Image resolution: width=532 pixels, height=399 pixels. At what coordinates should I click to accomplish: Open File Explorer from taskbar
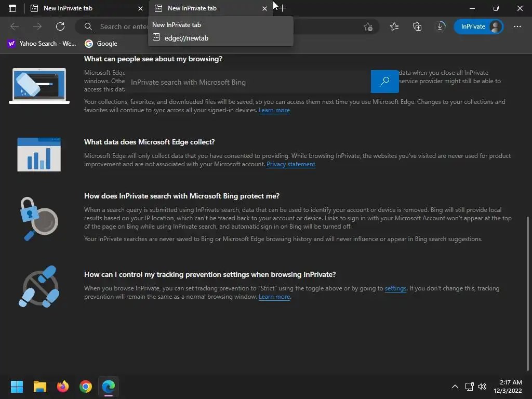pyautogui.click(x=39, y=387)
